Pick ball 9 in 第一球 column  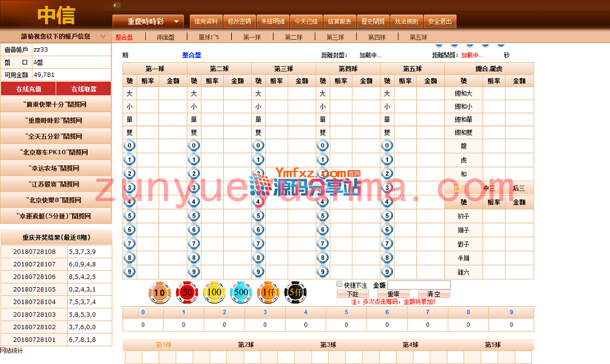(x=129, y=271)
